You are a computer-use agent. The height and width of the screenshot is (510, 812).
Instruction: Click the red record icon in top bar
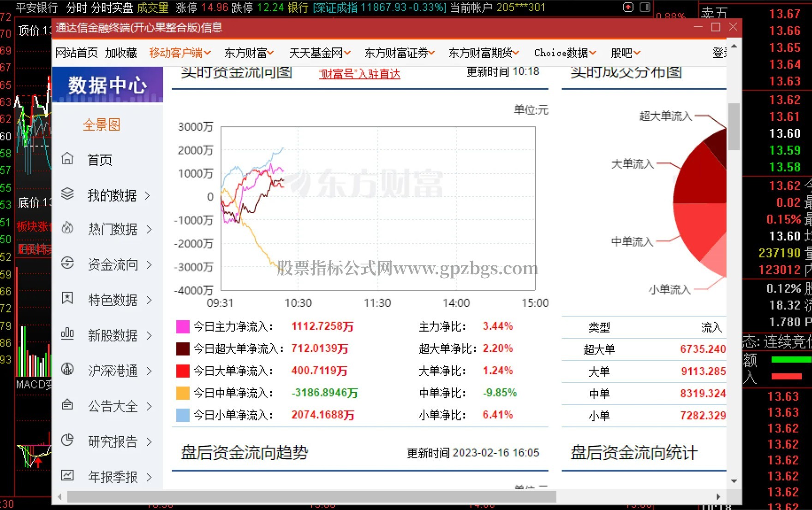[628, 7]
